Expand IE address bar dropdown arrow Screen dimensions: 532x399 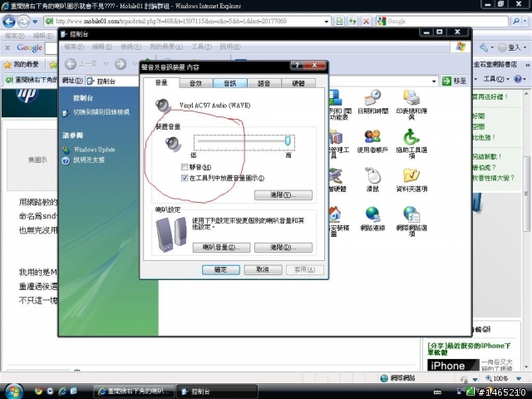[326, 22]
